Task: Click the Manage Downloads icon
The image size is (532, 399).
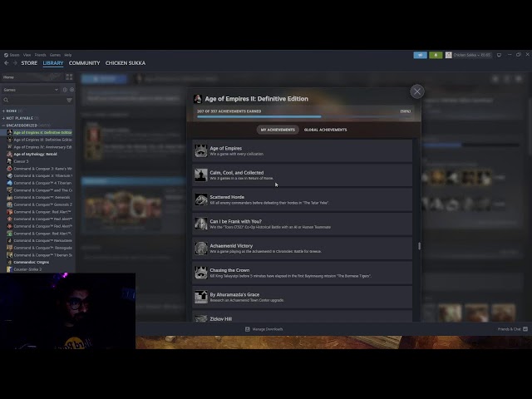Action: pos(248,329)
